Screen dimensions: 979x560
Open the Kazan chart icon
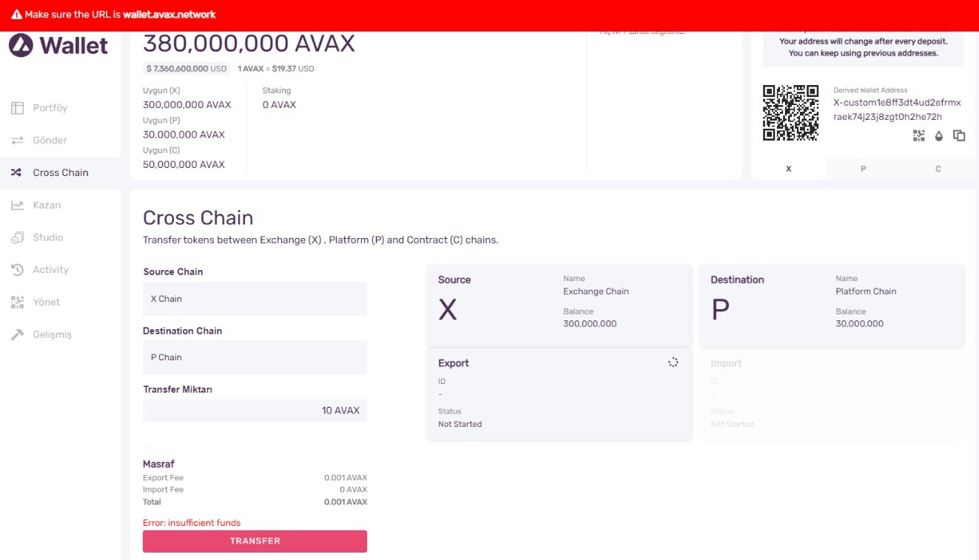(18, 205)
